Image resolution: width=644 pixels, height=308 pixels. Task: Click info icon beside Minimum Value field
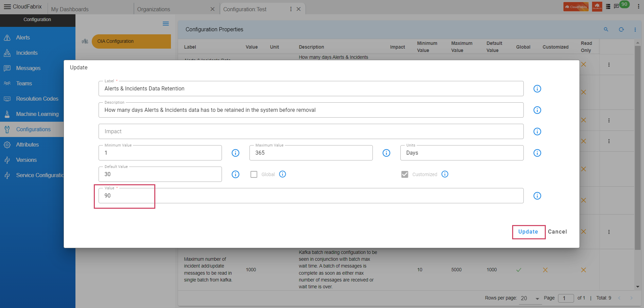pos(235,153)
